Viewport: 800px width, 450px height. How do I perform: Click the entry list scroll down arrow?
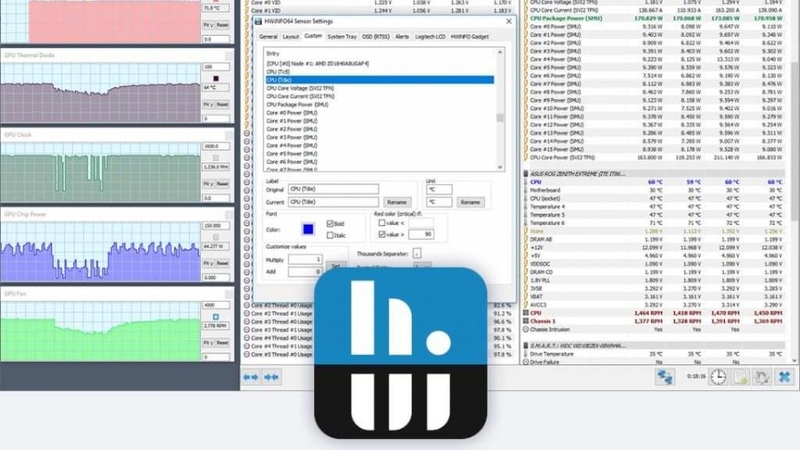[500, 167]
